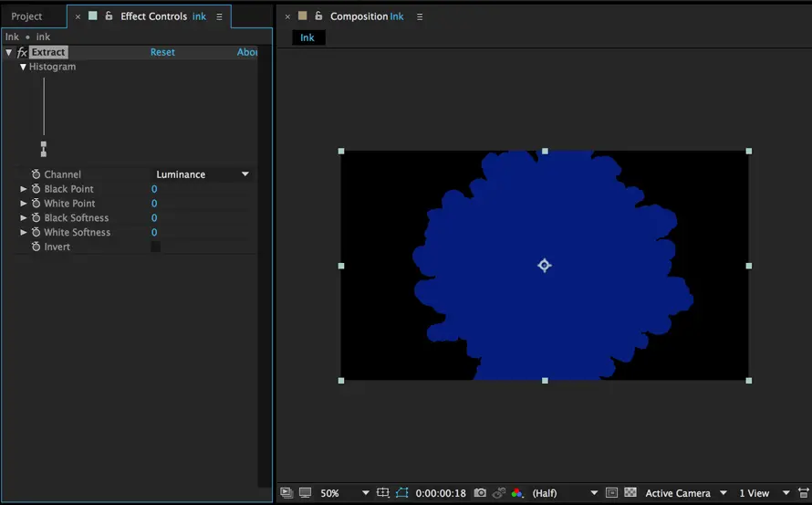Viewport: 812px width, 505px height.
Task: Click the Show Snapshot icon
Action: pyautogui.click(x=499, y=492)
